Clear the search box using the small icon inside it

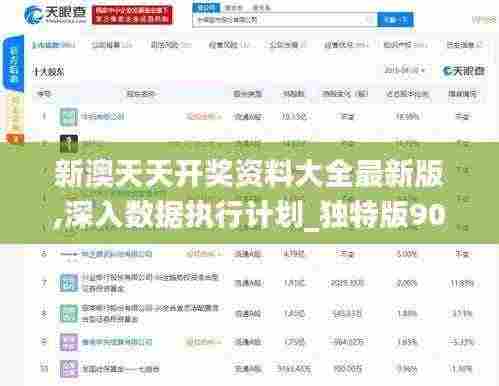coord(369,20)
